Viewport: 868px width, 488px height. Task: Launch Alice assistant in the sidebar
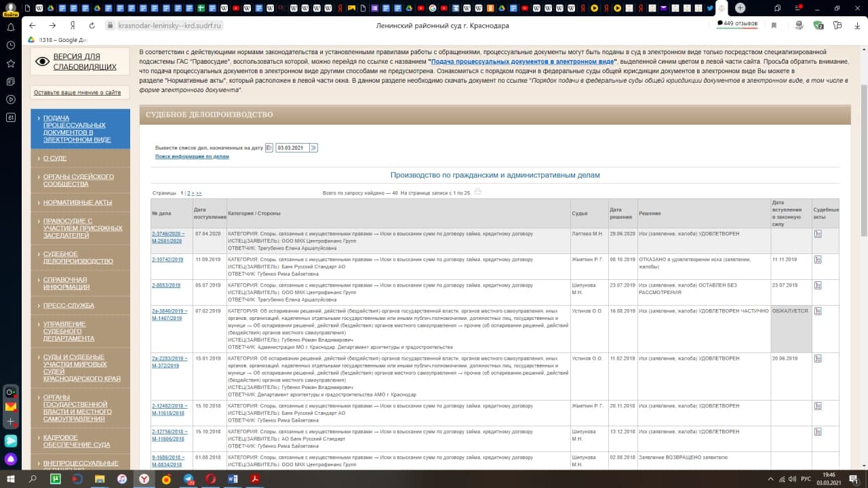(11, 459)
